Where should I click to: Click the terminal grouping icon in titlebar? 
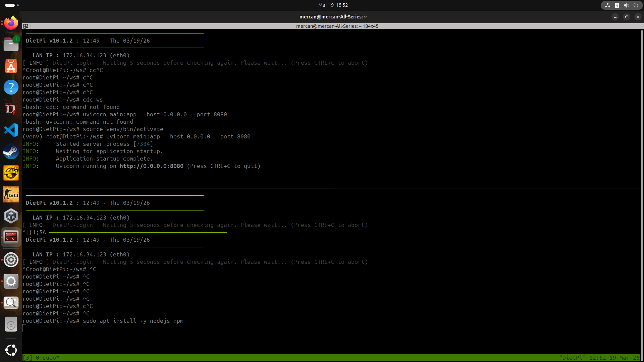tap(25, 26)
